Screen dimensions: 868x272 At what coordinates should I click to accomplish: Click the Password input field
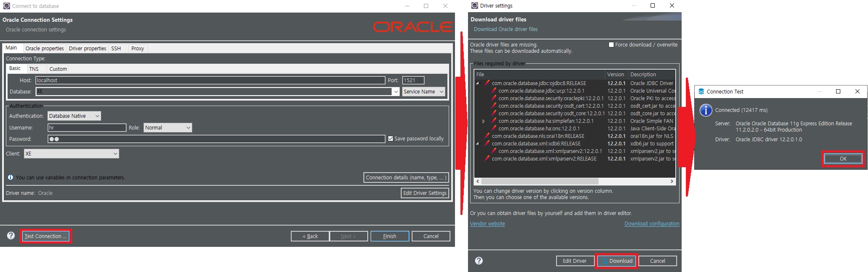[216, 139]
